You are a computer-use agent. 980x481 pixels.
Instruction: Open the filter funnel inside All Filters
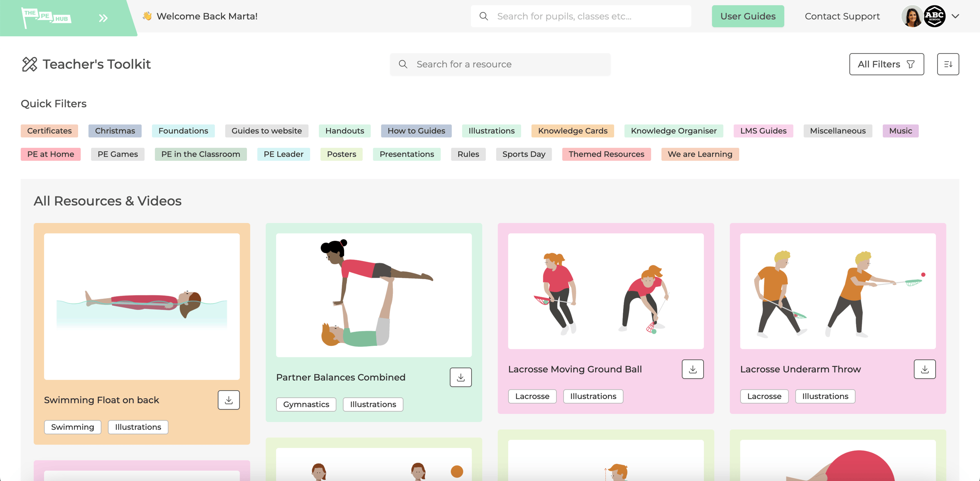911,64
